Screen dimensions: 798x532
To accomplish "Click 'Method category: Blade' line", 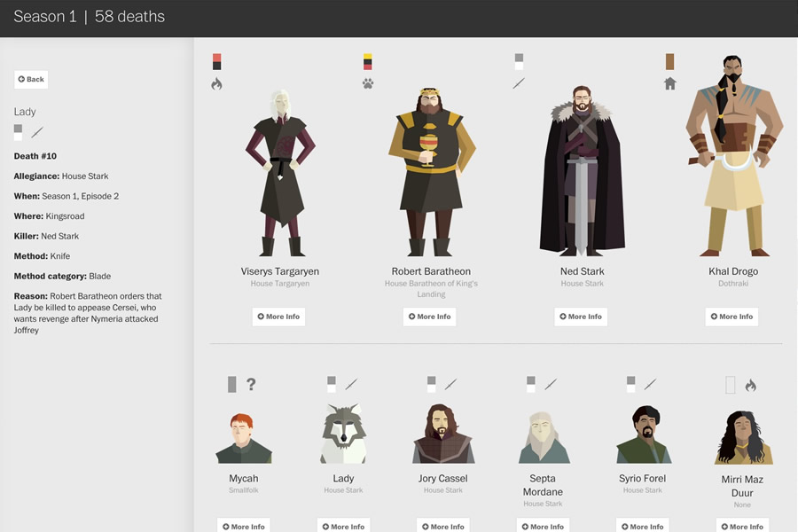I will click(62, 276).
